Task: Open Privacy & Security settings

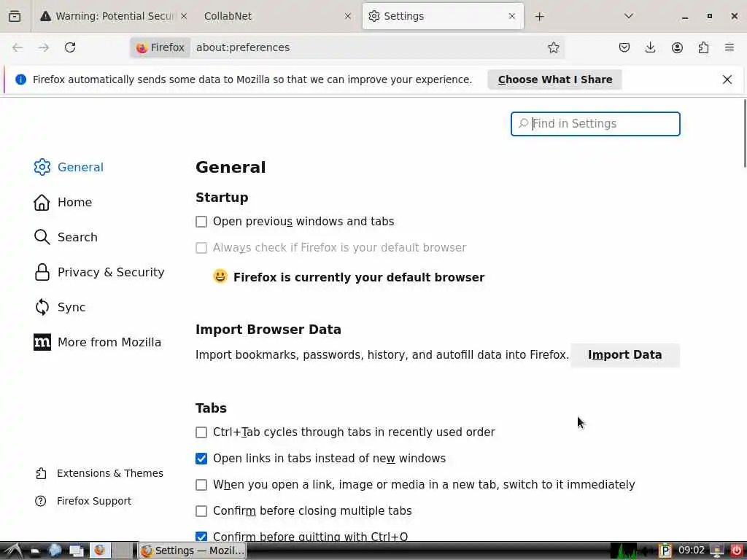Action: click(99, 272)
